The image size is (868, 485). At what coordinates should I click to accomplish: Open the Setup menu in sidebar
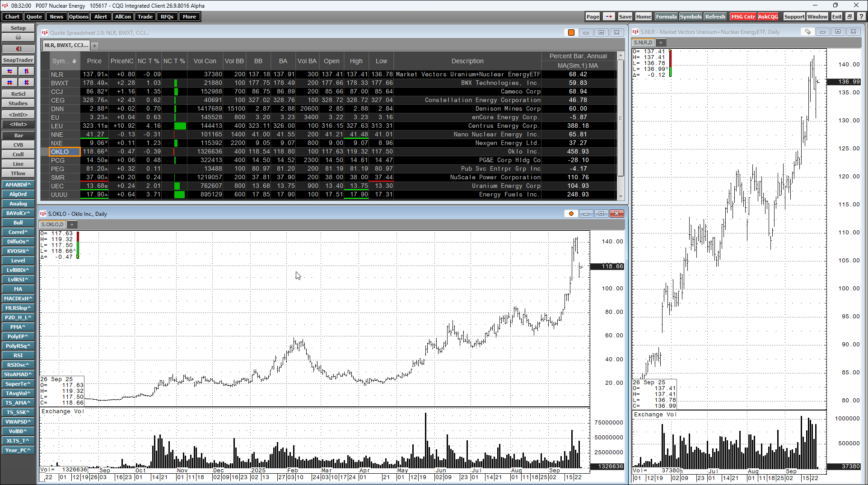[x=18, y=28]
